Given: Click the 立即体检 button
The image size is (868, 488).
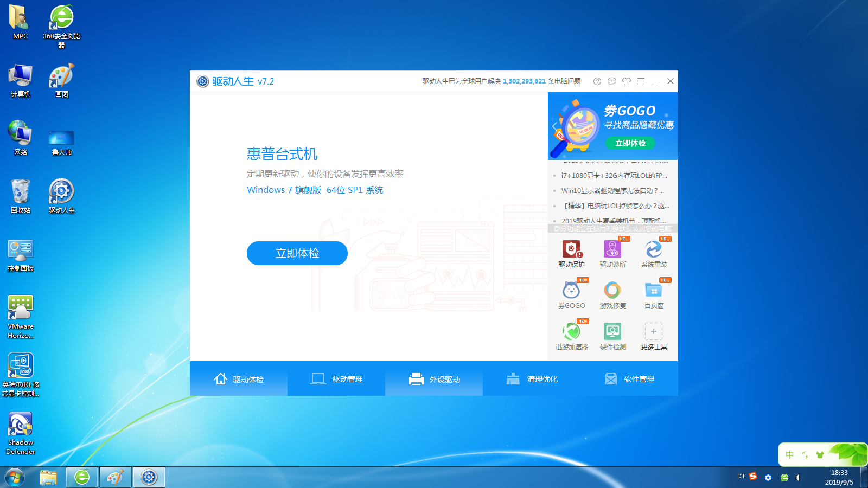Looking at the screenshot, I should pos(297,253).
